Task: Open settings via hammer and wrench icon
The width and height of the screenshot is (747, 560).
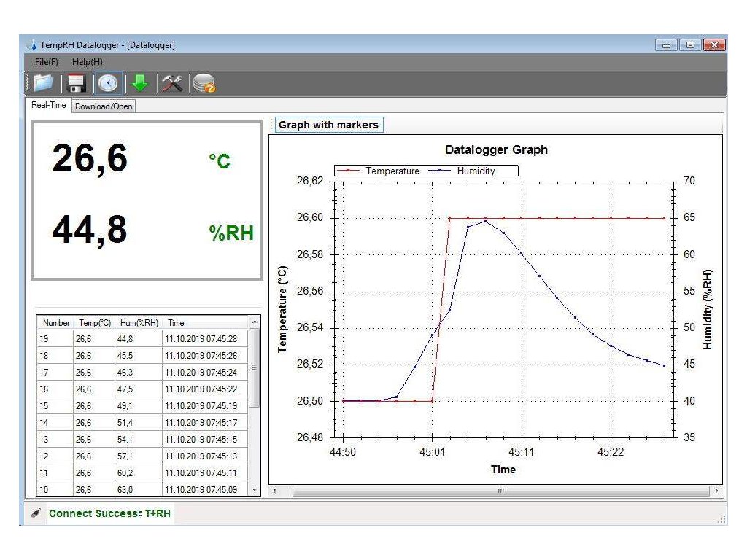Action: [172, 83]
